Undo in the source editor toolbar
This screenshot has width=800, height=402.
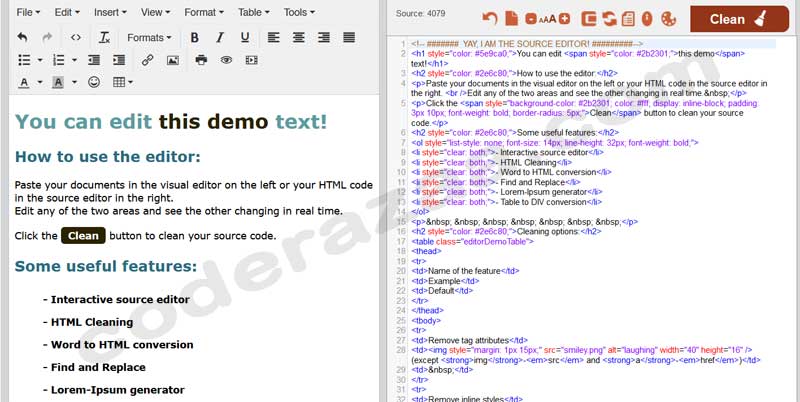pyautogui.click(x=490, y=19)
